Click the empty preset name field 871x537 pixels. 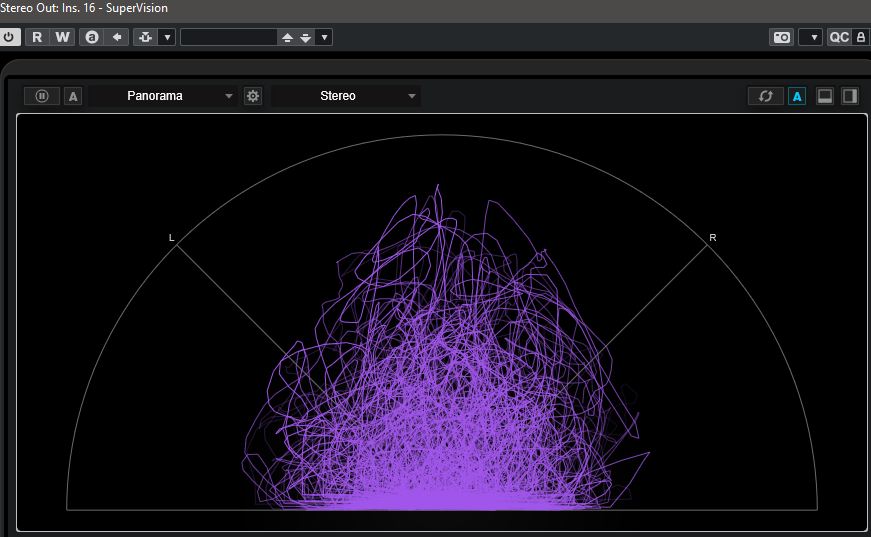pos(228,37)
